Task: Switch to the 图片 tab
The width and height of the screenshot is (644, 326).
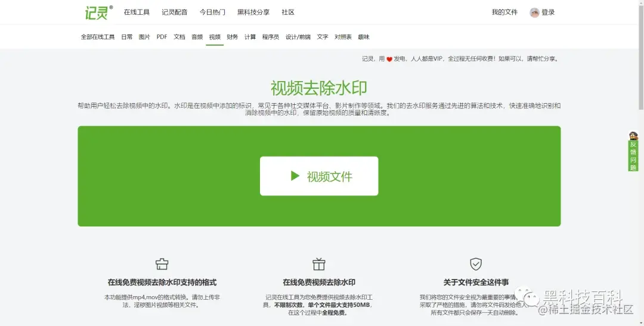Action: [144, 37]
